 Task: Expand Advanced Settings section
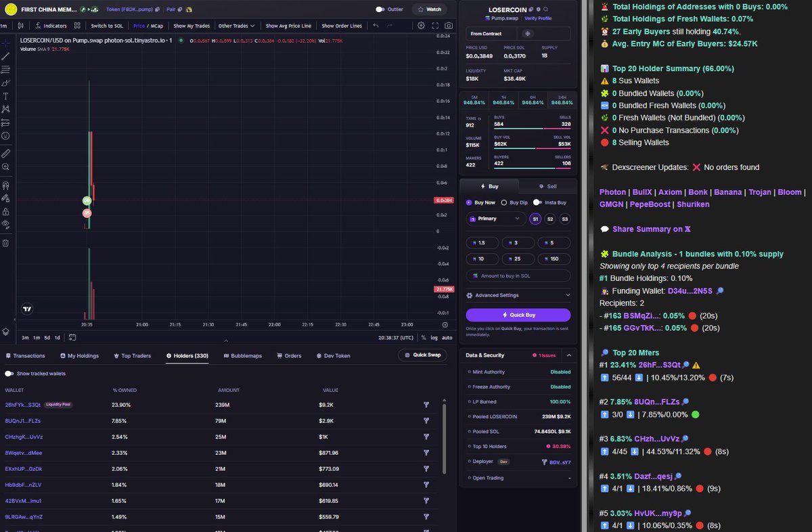pyautogui.click(x=518, y=295)
